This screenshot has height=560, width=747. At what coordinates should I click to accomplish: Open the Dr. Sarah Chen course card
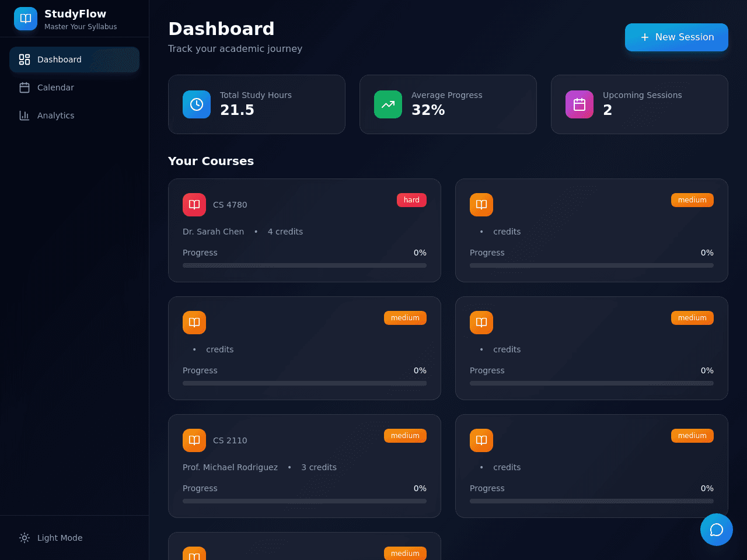click(x=305, y=230)
